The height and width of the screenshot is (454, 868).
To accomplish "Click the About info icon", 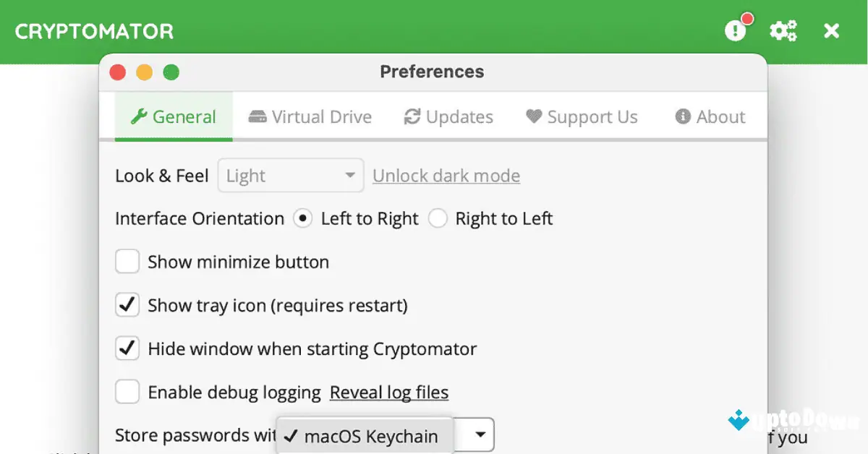I will coord(683,116).
